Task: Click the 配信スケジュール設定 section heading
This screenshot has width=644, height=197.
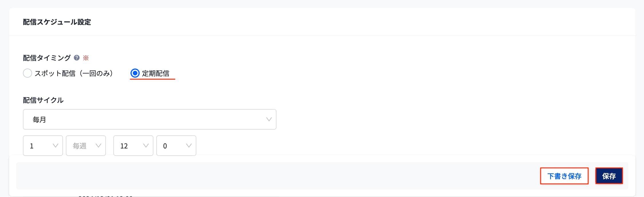Action: (x=57, y=22)
